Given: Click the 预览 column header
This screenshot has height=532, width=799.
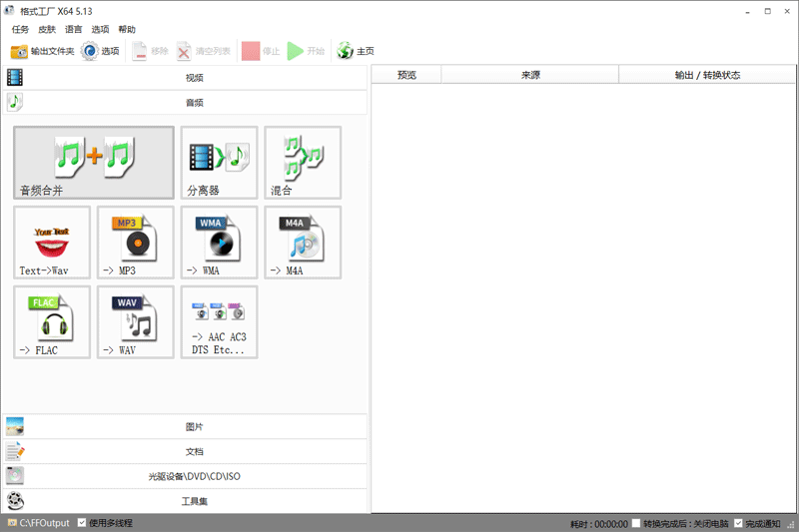Looking at the screenshot, I should pos(406,75).
